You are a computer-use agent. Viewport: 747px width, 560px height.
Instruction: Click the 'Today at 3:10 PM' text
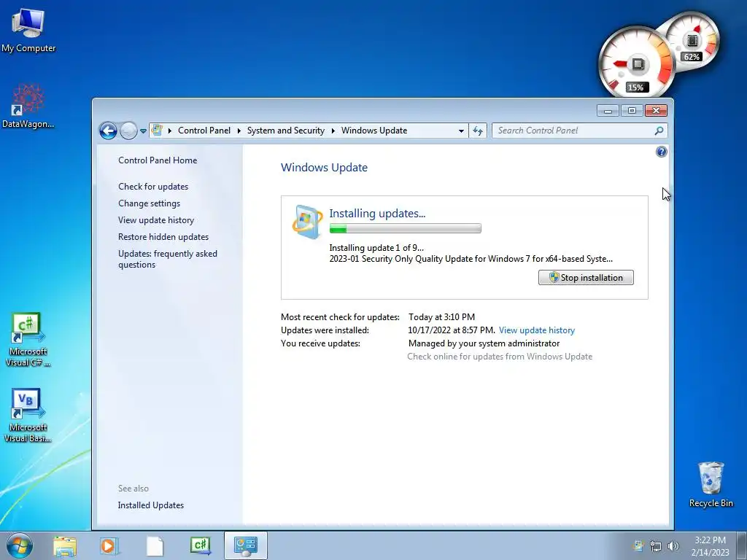coord(441,317)
